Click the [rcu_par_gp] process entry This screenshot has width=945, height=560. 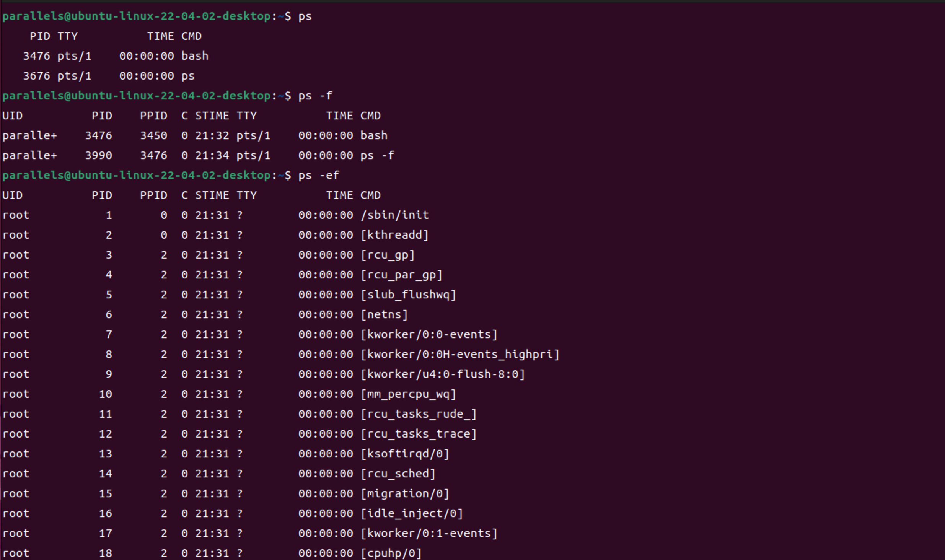pyautogui.click(x=401, y=275)
